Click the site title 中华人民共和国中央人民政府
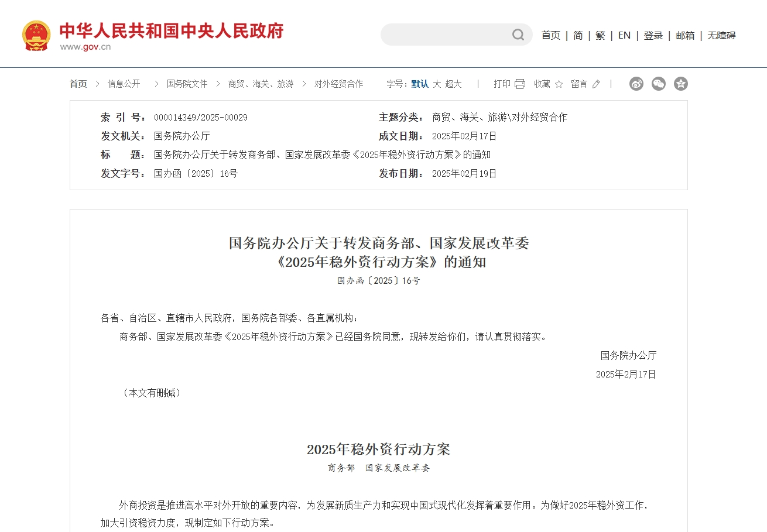The width and height of the screenshot is (767, 532). [x=172, y=30]
